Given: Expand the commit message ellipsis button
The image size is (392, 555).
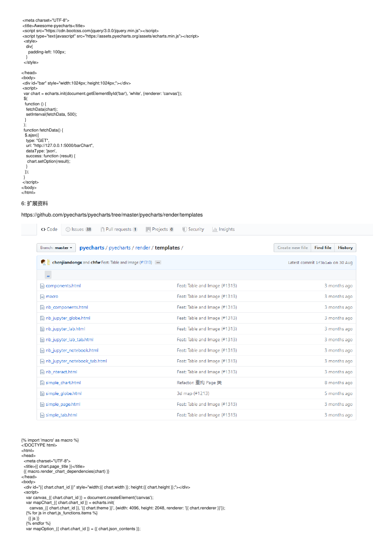Looking at the screenshot, I should coord(158,263).
